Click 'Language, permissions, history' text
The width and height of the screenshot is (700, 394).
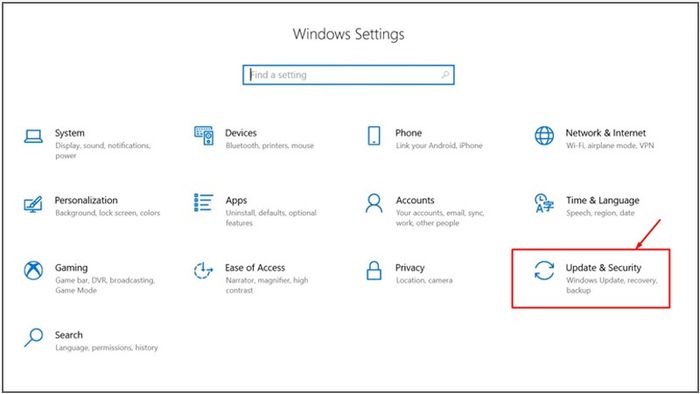106,348
